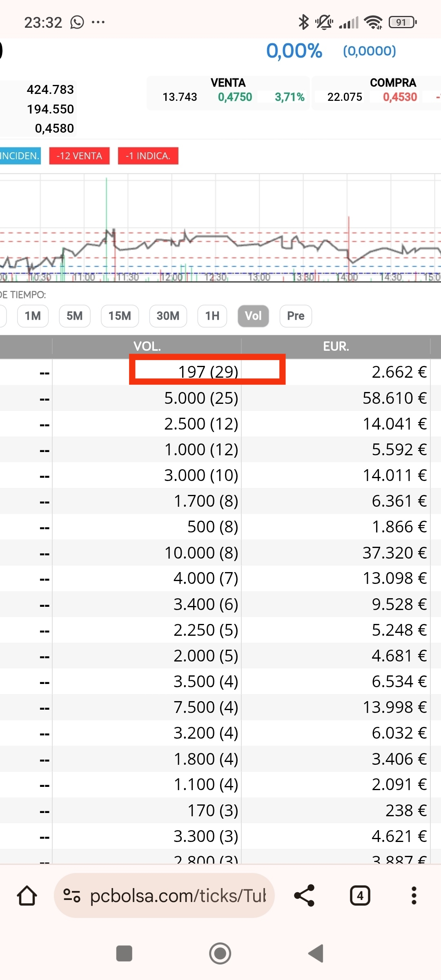Sort by the EUR. column header
The image size is (441, 980).
click(336, 347)
